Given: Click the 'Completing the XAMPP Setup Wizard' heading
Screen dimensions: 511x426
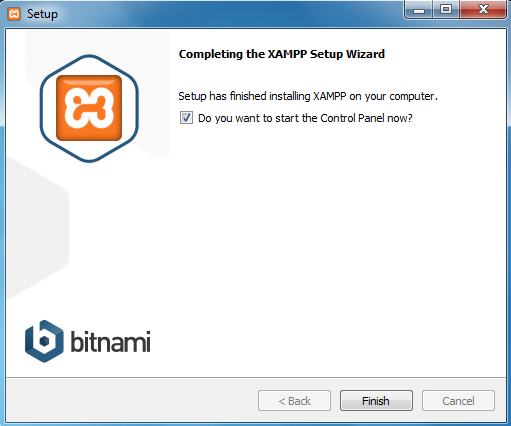Looking at the screenshot, I should pyautogui.click(x=282, y=54).
